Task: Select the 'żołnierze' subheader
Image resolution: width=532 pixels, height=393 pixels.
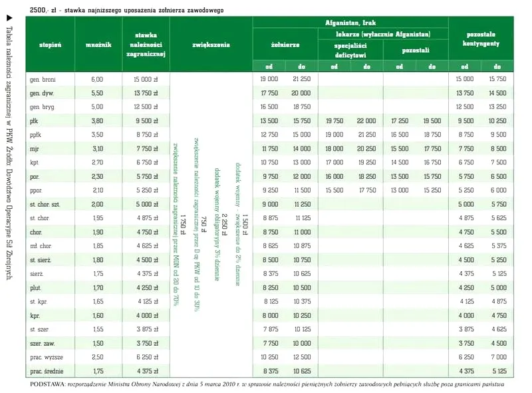Action: (x=285, y=45)
